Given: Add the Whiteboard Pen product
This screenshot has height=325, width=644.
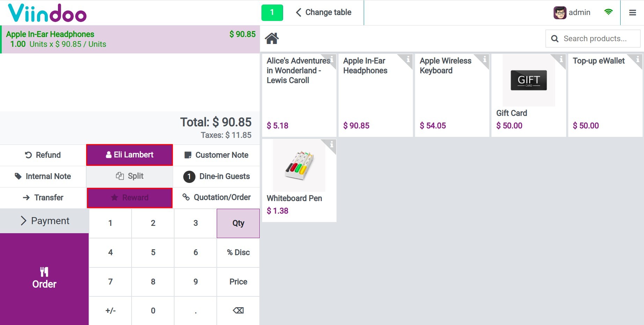Looking at the screenshot, I should pos(299,180).
